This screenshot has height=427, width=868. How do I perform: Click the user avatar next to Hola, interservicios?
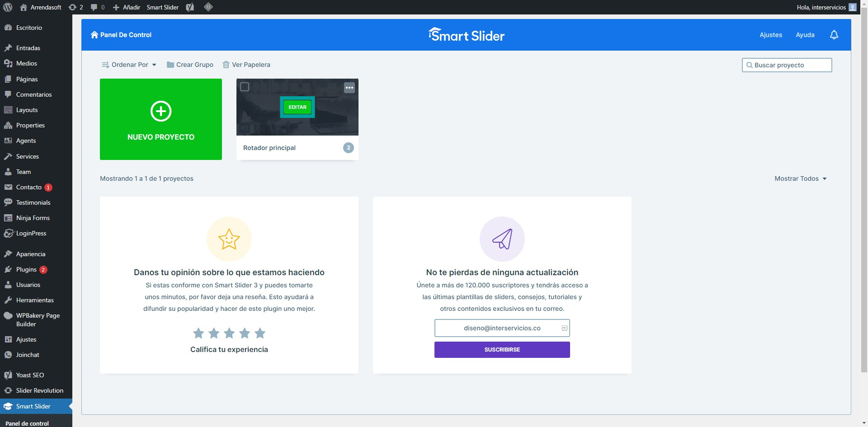click(x=853, y=7)
